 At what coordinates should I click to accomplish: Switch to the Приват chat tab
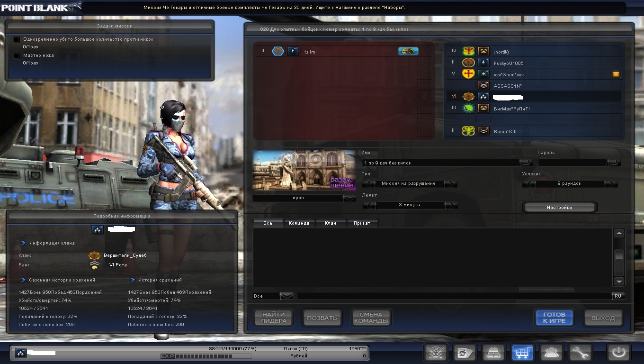coord(362,223)
